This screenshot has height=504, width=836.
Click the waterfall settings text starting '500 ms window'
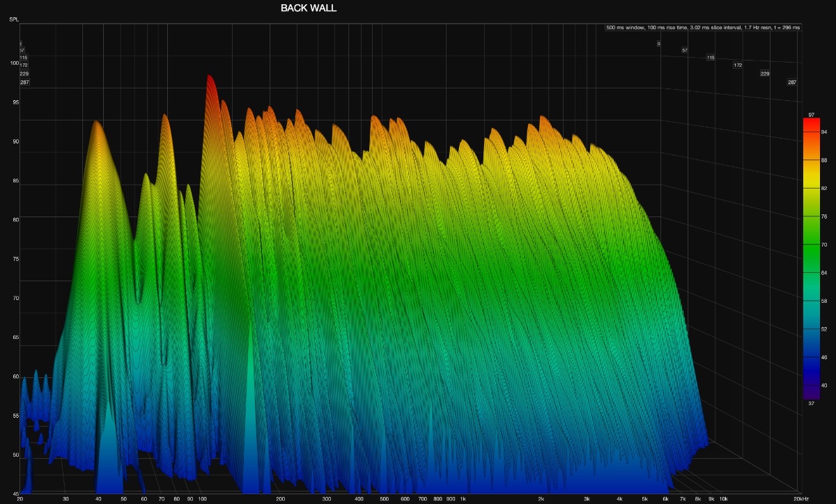[703, 28]
